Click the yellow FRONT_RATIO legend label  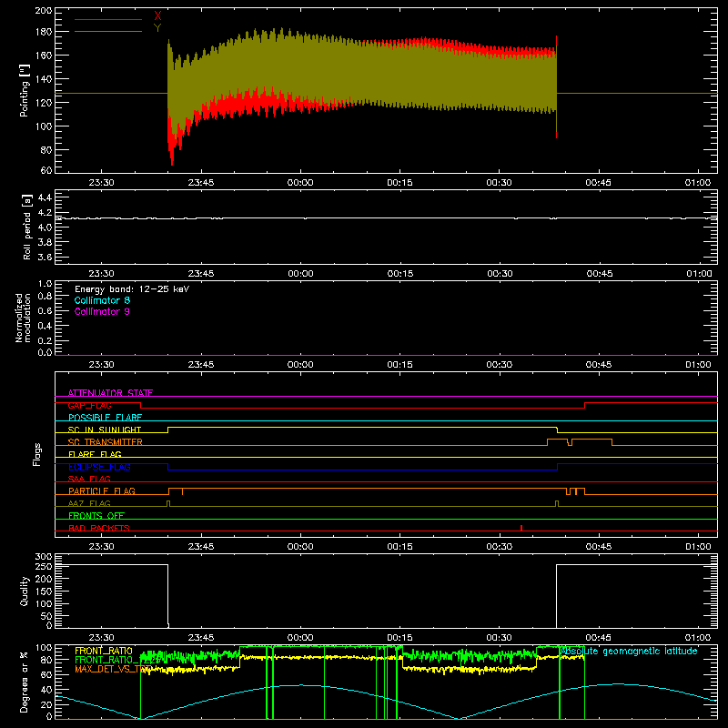(x=104, y=651)
